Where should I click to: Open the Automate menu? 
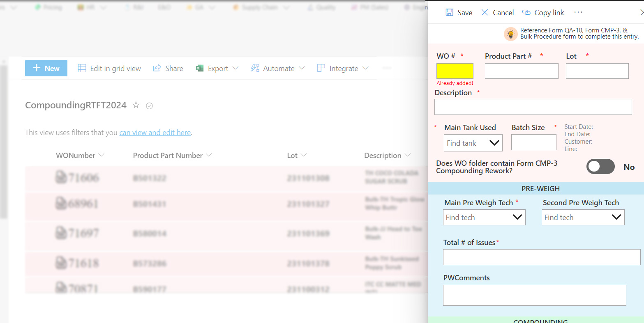[x=278, y=68]
